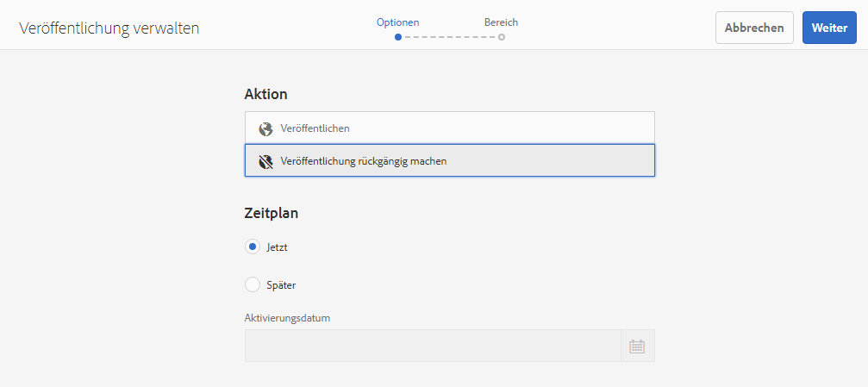Image resolution: width=868 pixels, height=387 pixels.
Task: Go to the Optionen step label
Action: (397, 22)
